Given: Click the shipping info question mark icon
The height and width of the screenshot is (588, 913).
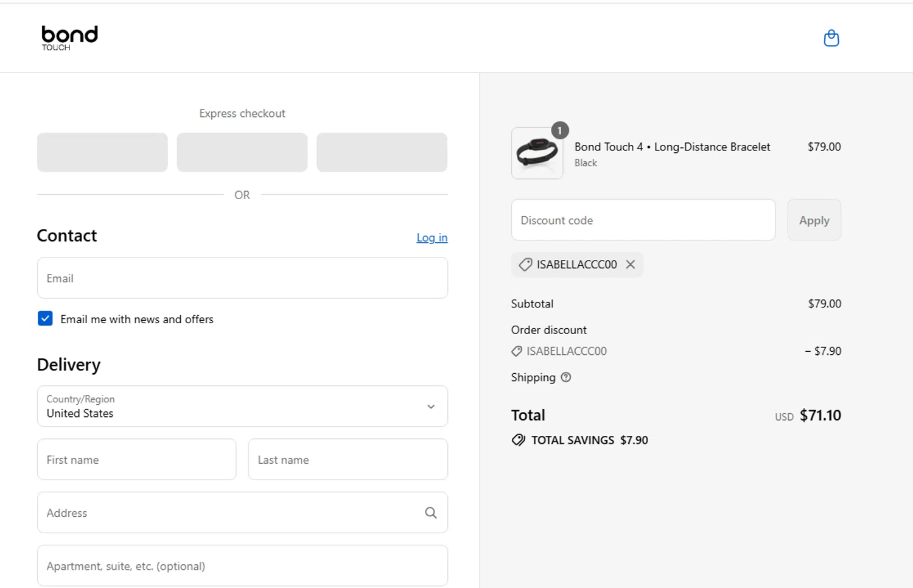Looking at the screenshot, I should click(x=566, y=377).
